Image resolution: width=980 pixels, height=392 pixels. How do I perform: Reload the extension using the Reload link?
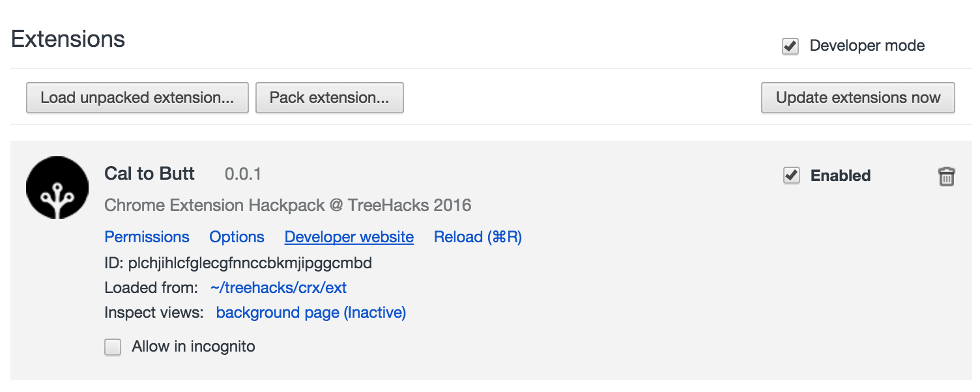coord(478,237)
